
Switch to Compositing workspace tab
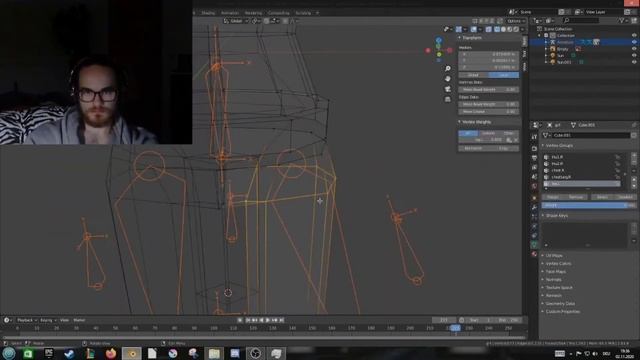point(279,13)
